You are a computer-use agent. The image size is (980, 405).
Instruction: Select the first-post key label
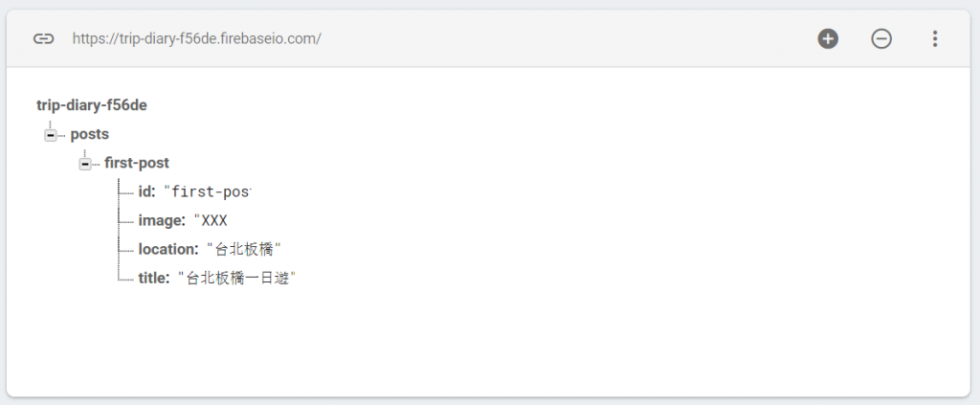pyautogui.click(x=137, y=163)
